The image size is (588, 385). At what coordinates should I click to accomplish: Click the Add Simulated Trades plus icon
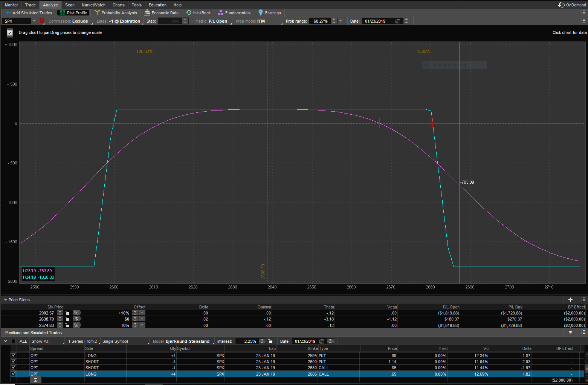point(8,13)
